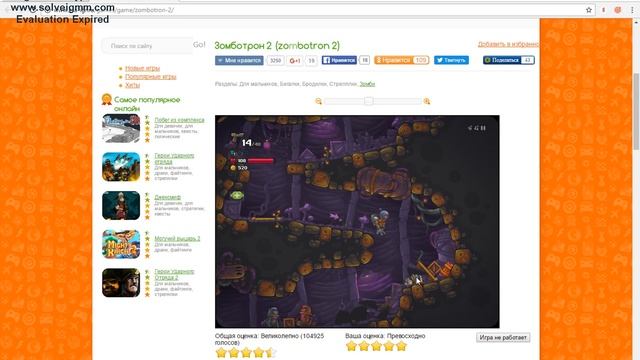The image size is (640, 360).
Task: Open the "Могучий рыцарь 2" title link
Action: pos(177,238)
